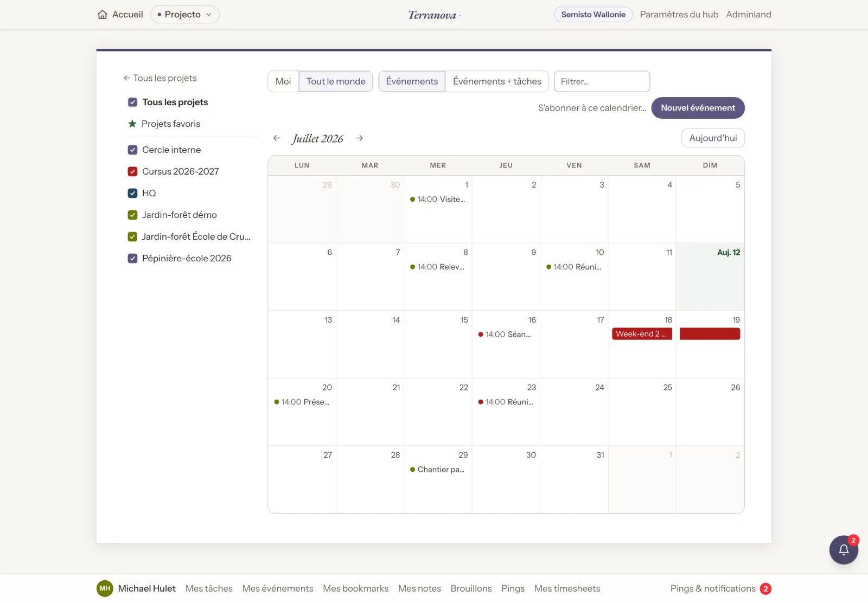868x603 pixels.
Task: Click the red notifications badge 2 in footer
Action: (765, 588)
